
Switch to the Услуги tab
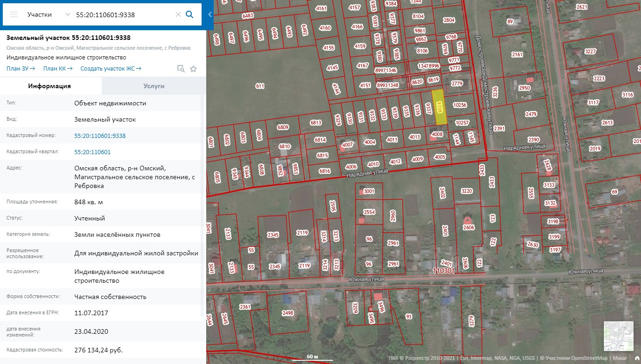(154, 86)
